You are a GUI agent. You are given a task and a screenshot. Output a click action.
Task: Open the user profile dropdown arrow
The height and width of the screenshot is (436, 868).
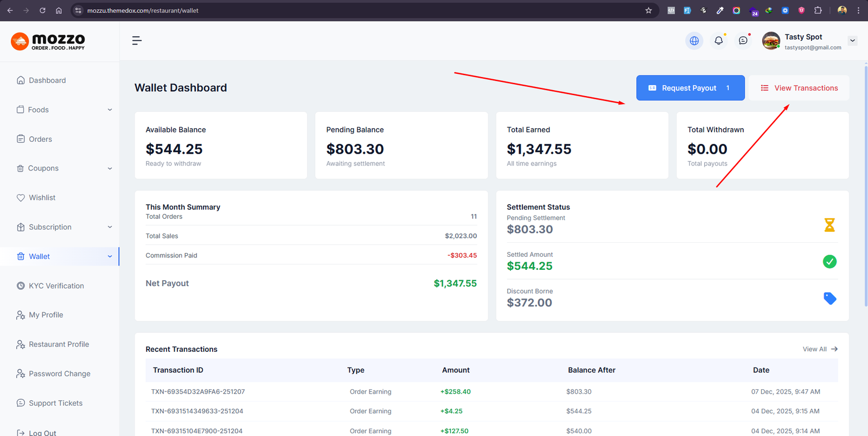(852, 41)
